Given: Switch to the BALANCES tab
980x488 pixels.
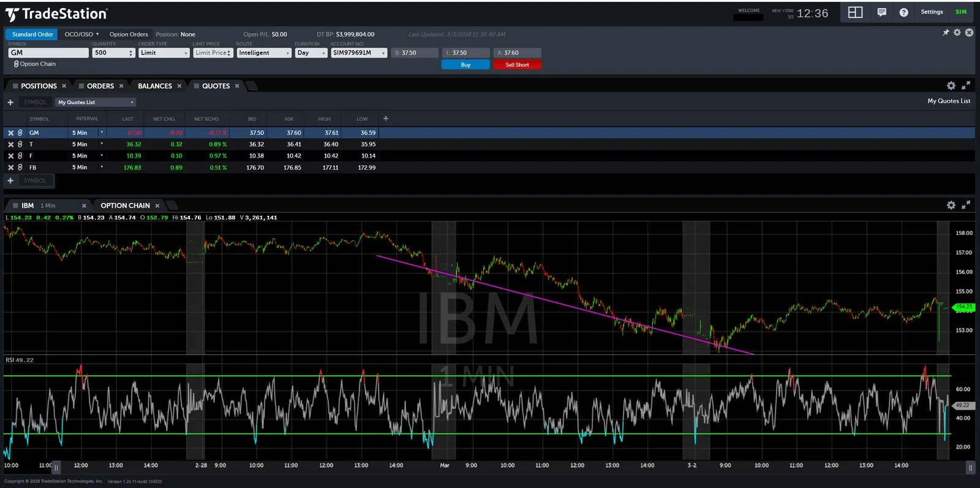Looking at the screenshot, I should coord(154,86).
